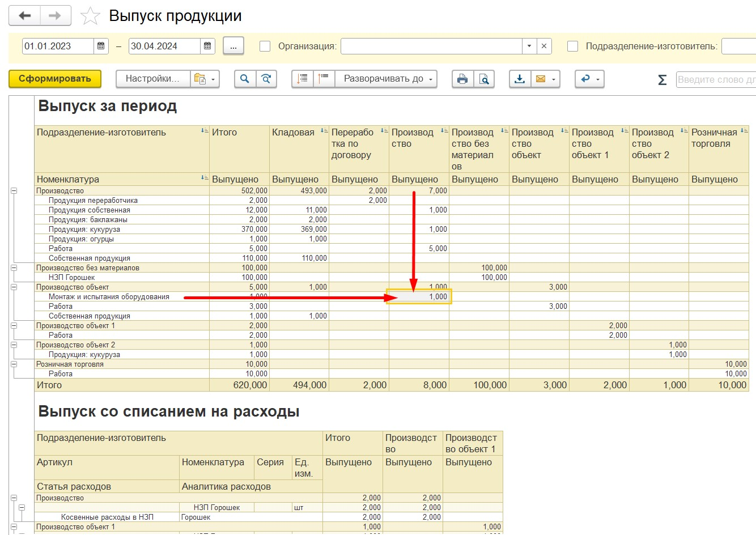This screenshot has height=535, width=756.
Task: Click the Итого total cell 620,000
Action: tap(239, 385)
